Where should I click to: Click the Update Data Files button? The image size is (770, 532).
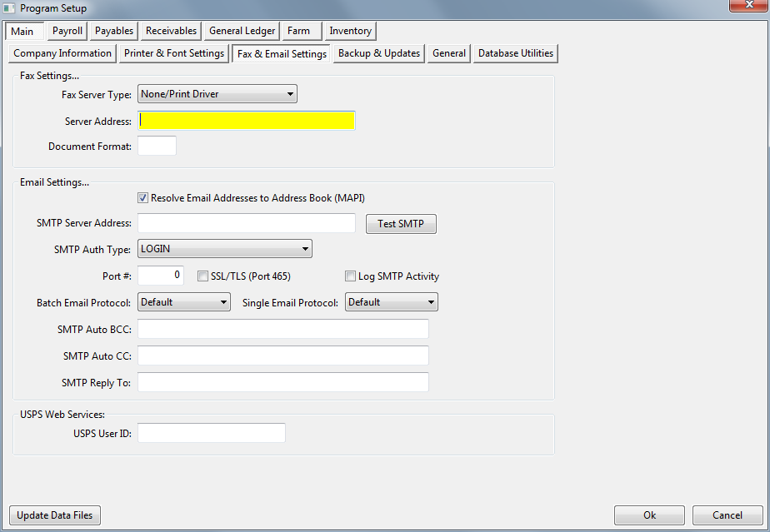pos(55,515)
